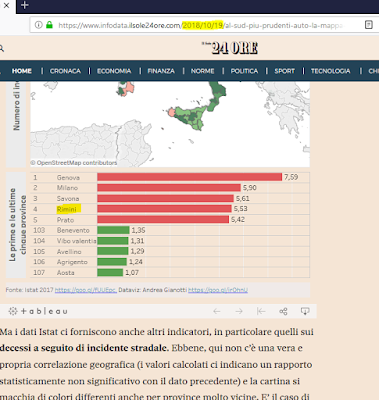Click the Vibo valentia green bar
This screenshot has height=400, width=379.
click(113, 241)
